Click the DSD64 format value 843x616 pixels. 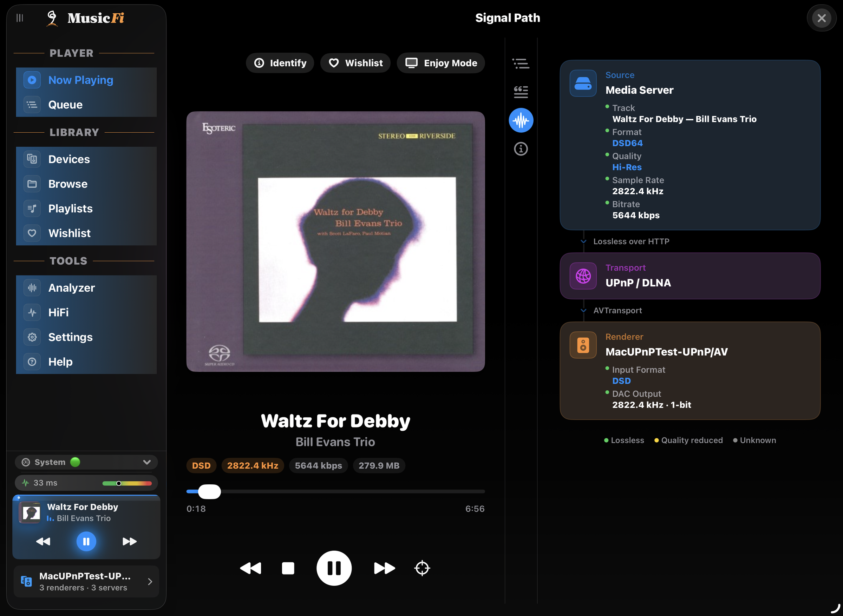(627, 143)
